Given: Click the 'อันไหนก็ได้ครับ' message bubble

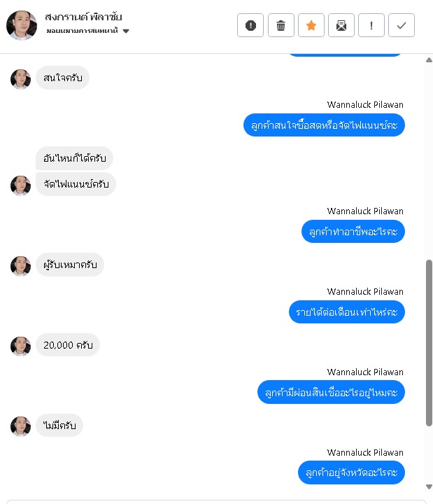Looking at the screenshot, I should pos(75,158).
